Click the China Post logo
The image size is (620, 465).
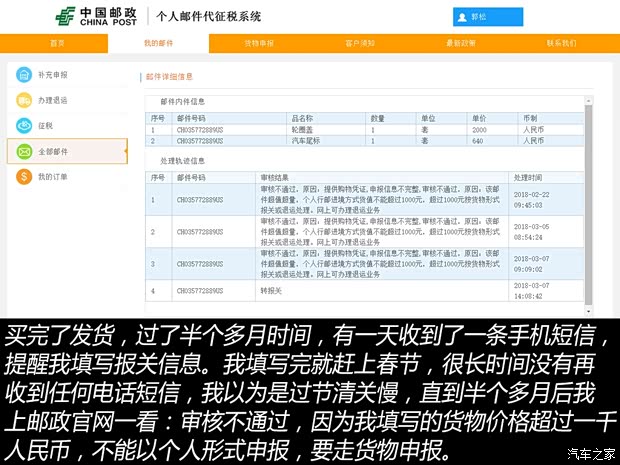click(x=96, y=17)
